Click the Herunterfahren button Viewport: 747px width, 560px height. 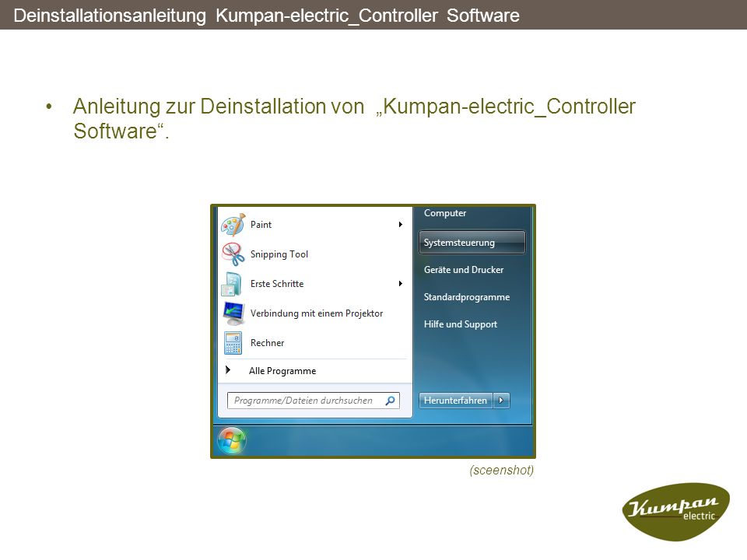pyautogui.click(x=456, y=401)
